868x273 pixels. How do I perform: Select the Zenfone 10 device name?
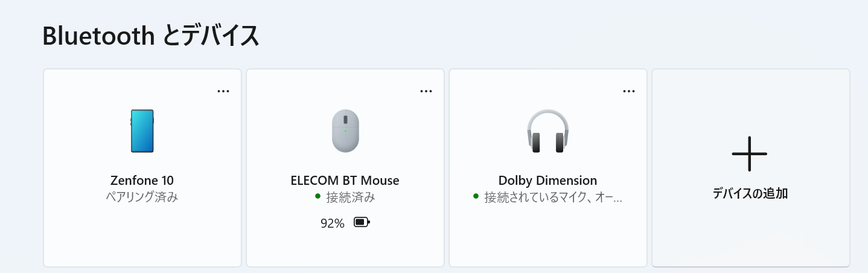142,180
